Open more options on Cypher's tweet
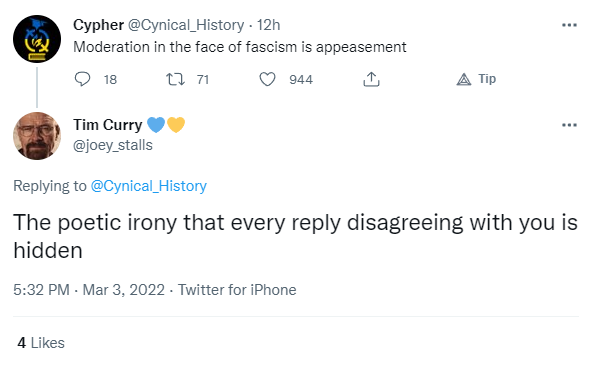This screenshot has height=369, width=593. pos(569,25)
